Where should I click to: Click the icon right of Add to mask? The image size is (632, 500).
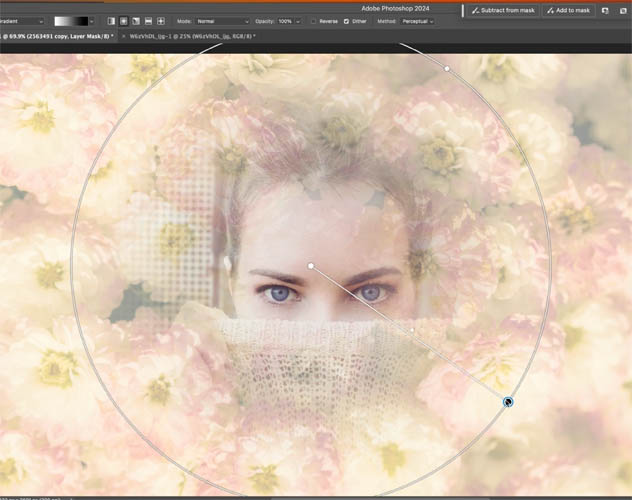(605, 11)
